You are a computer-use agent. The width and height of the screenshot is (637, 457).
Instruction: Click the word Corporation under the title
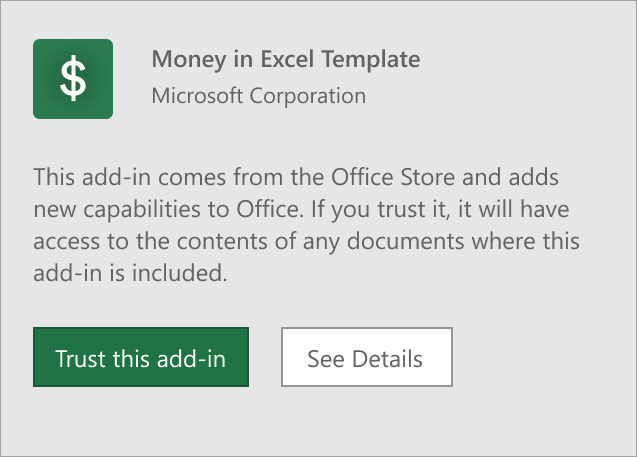coord(308,96)
